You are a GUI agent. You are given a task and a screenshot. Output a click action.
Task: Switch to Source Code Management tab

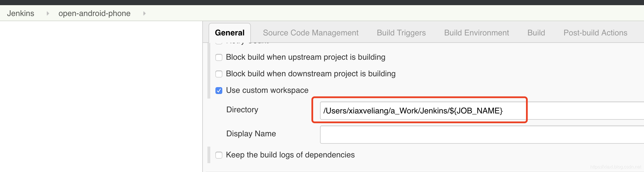(311, 33)
